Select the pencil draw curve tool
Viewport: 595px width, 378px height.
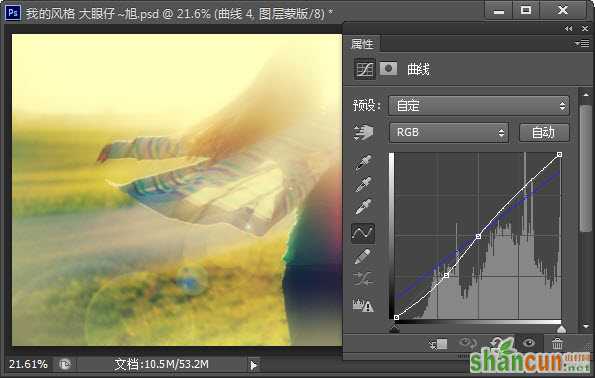[363, 257]
